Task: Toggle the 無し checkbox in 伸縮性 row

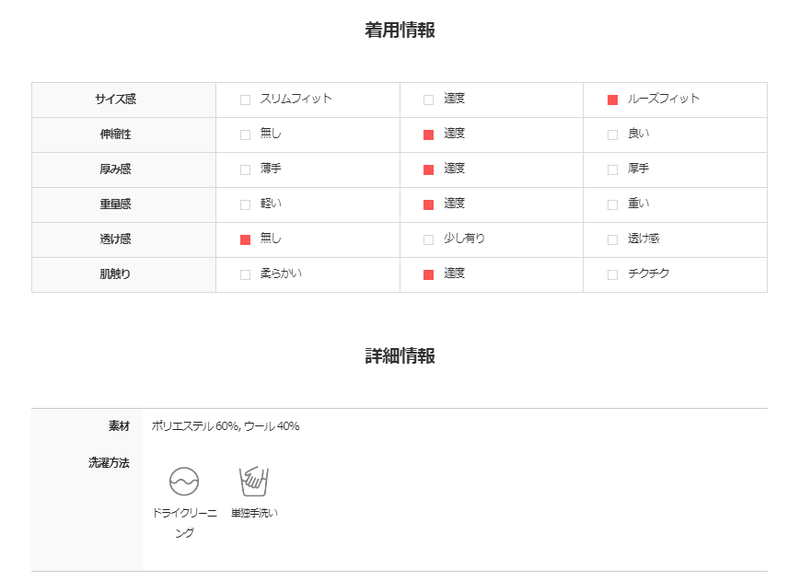Action: pyautogui.click(x=245, y=135)
